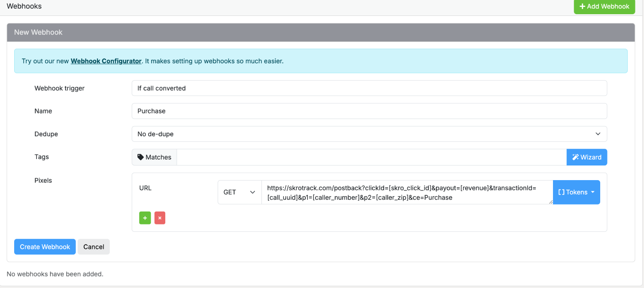Click the empty Tags input field

pyautogui.click(x=372, y=157)
